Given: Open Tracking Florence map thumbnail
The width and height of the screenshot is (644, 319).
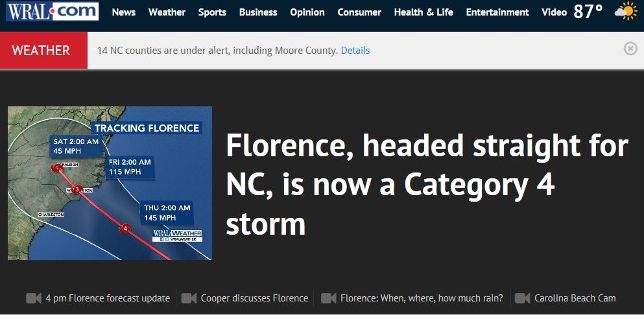Looking at the screenshot, I should tap(110, 183).
